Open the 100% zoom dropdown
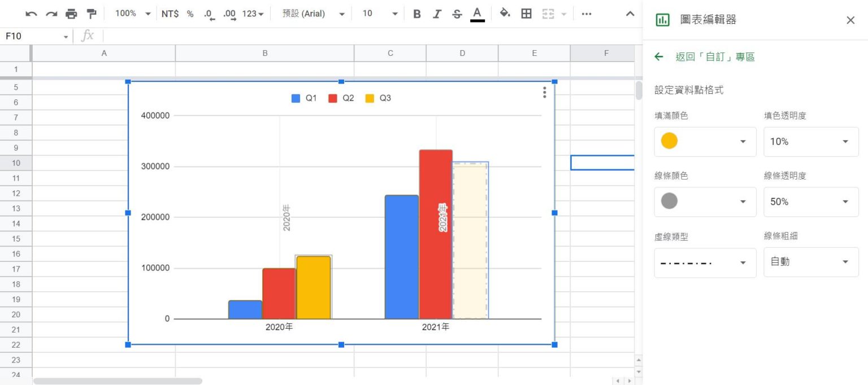The width and height of the screenshot is (868, 385). pyautogui.click(x=131, y=13)
